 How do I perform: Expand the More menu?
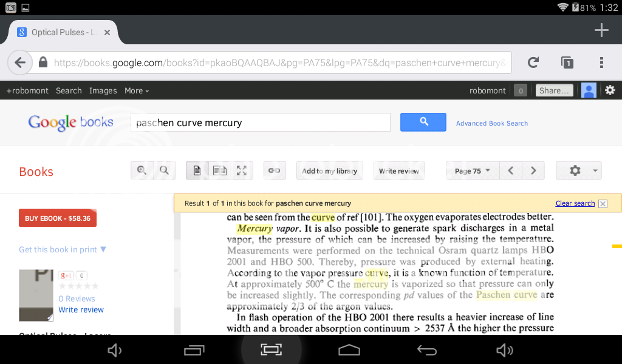coord(137,91)
